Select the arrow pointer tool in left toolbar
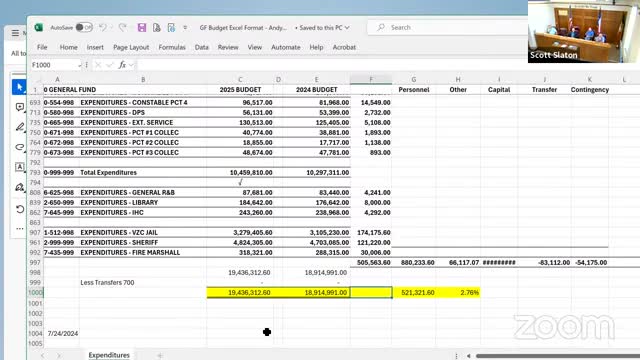 pyautogui.click(x=19, y=87)
